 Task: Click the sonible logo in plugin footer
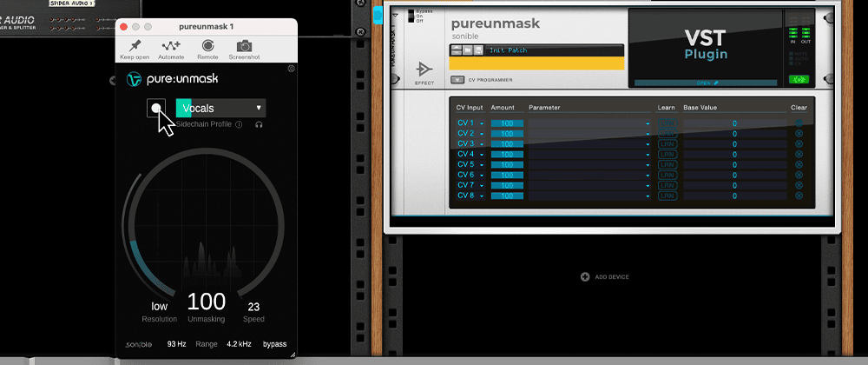138,344
